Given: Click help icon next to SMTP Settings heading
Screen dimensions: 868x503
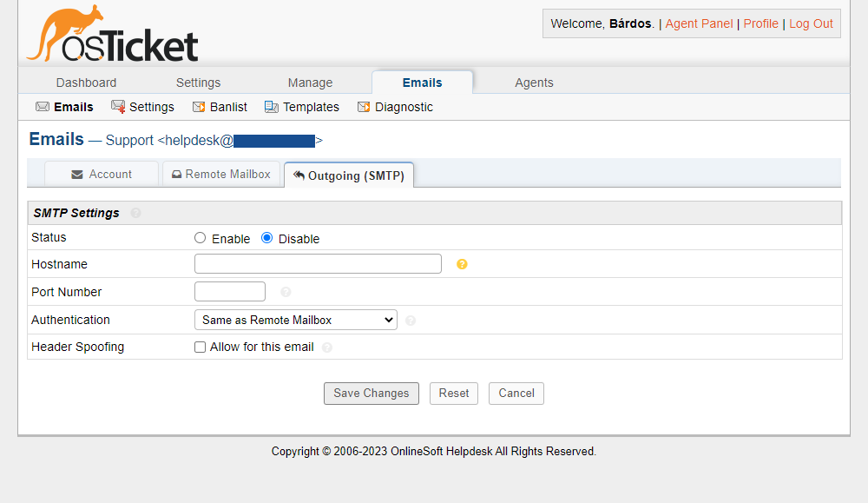Looking at the screenshot, I should point(135,213).
